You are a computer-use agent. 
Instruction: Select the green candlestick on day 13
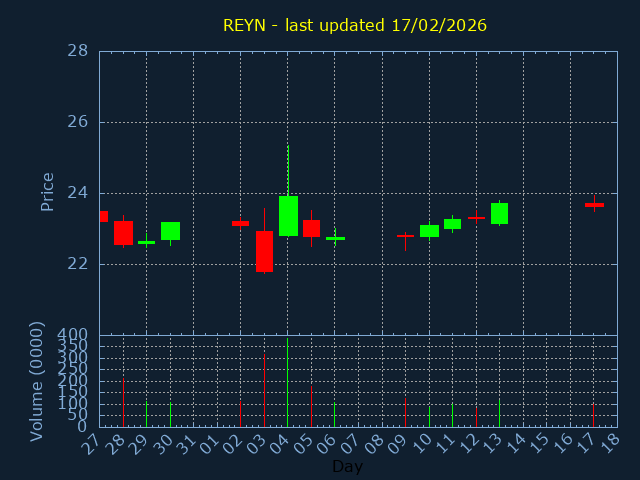[499, 213]
